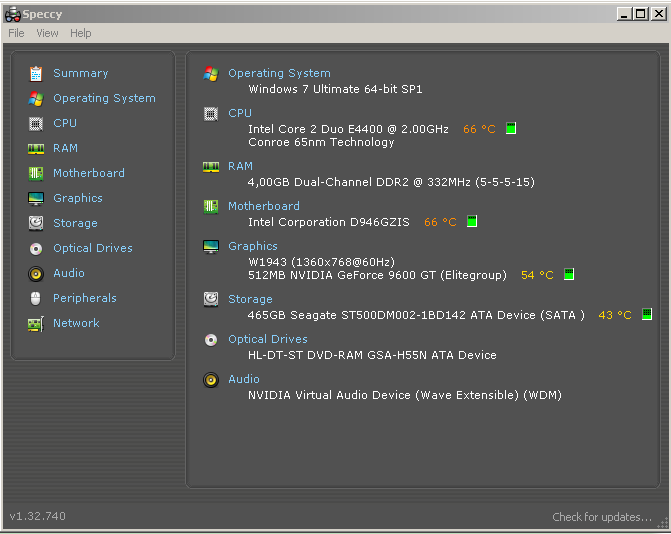Click the Graphics heading link in main panel
This screenshot has width=671, height=534.
pyautogui.click(x=253, y=246)
